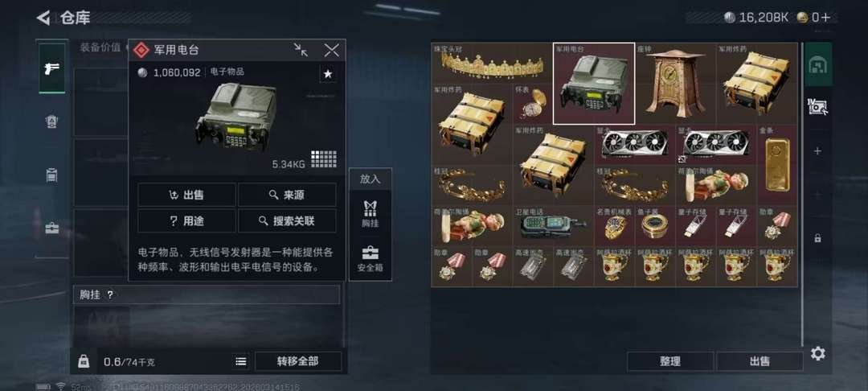This screenshot has height=391, width=868.
Task: Put item into 胸挂 chest rig
Action: (x=371, y=215)
